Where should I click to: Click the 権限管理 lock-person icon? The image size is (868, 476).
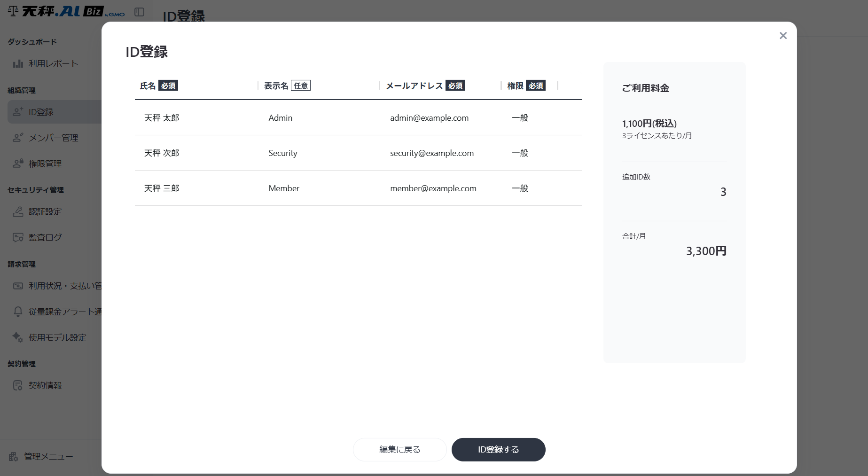[x=18, y=164]
